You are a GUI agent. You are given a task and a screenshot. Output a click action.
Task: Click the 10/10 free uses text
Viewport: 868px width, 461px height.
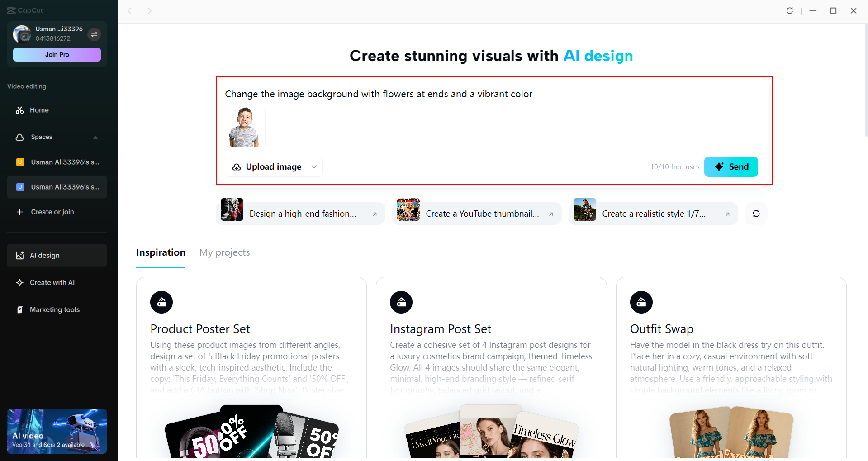click(x=675, y=167)
